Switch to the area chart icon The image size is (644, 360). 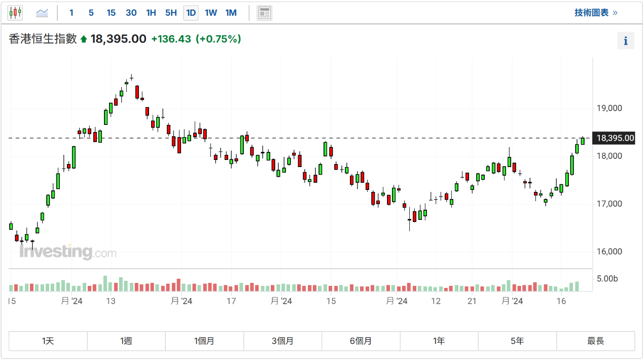pyautogui.click(x=42, y=13)
